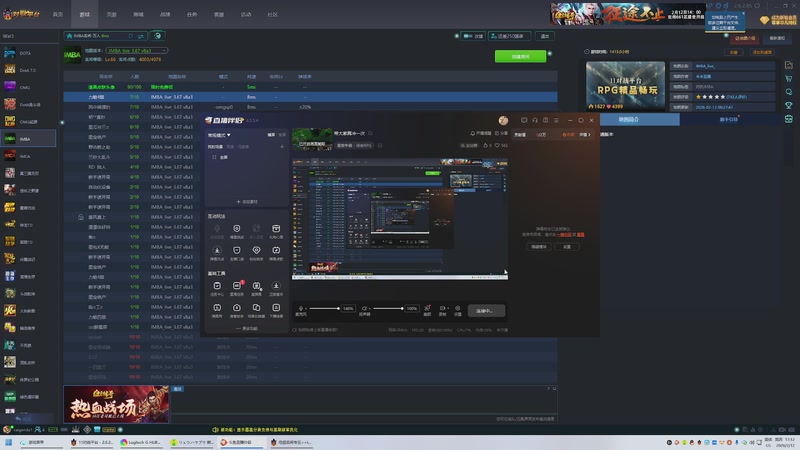Switch to the 商城 top navigation tab
The height and width of the screenshot is (450, 800).
(x=138, y=14)
